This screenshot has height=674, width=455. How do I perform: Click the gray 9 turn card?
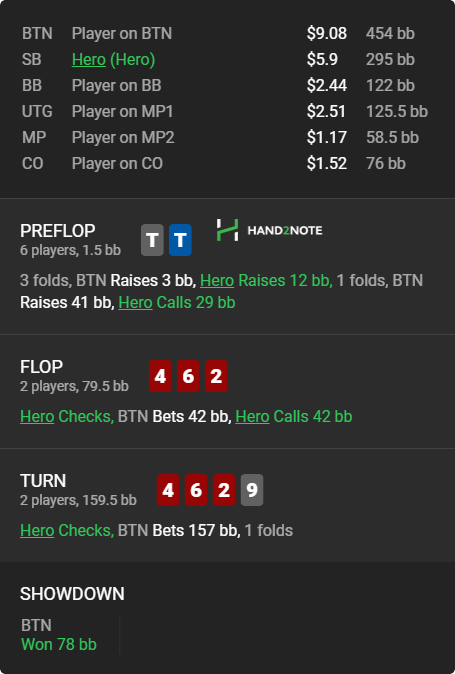[x=252, y=490]
